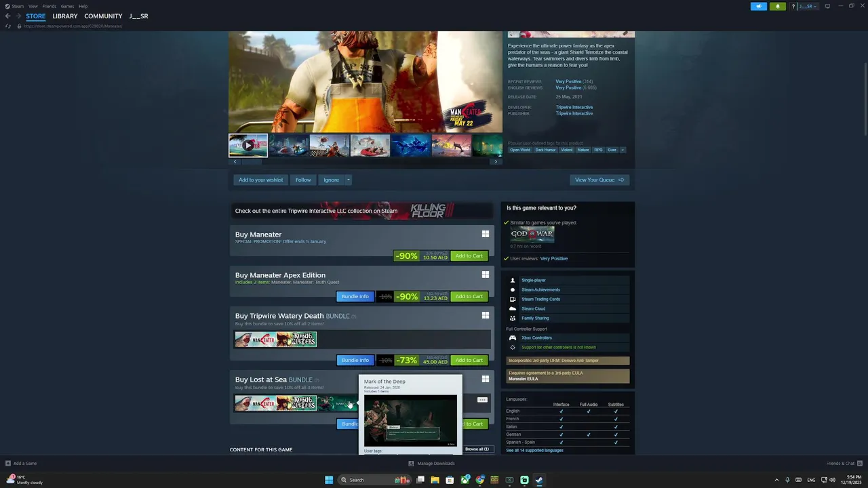Click the Browse all (1) button

pyautogui.click(x=477, y=449)
